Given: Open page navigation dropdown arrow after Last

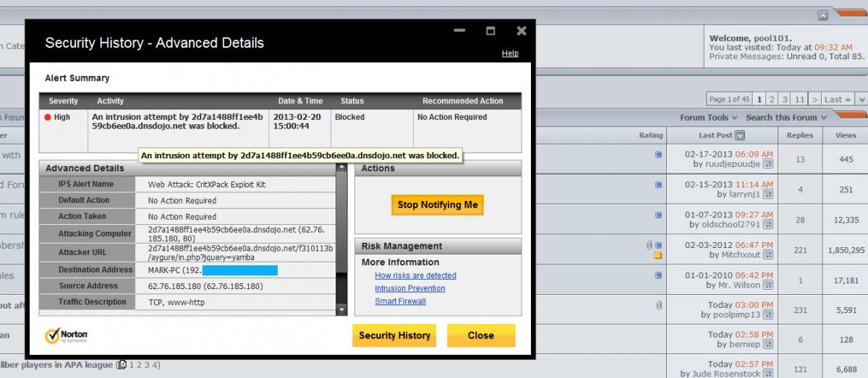Looking at the screenshot, I should point(863,100).
